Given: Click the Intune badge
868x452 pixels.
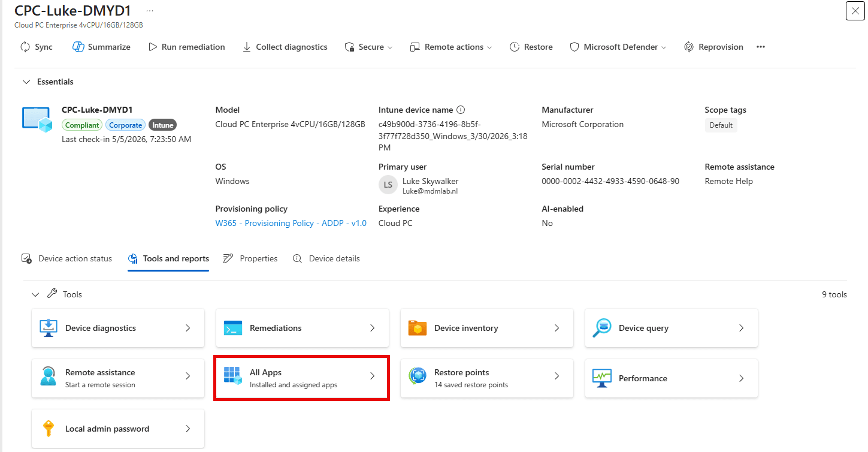Looking at the screenshot, I should (x=163, y=125).
